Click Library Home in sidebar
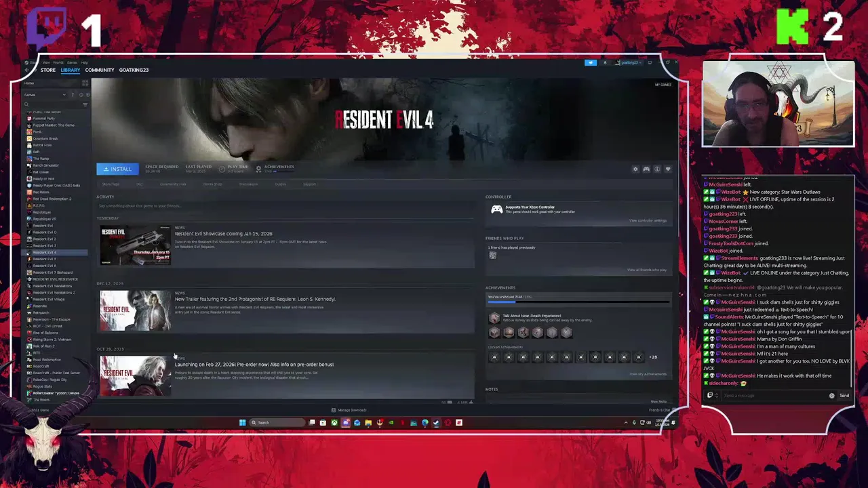 coord(29,83)
